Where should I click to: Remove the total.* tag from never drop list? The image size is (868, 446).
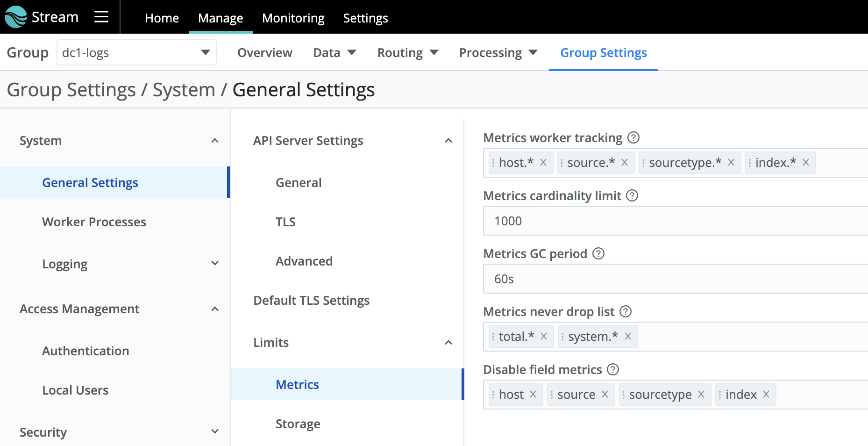pos(543,336)
